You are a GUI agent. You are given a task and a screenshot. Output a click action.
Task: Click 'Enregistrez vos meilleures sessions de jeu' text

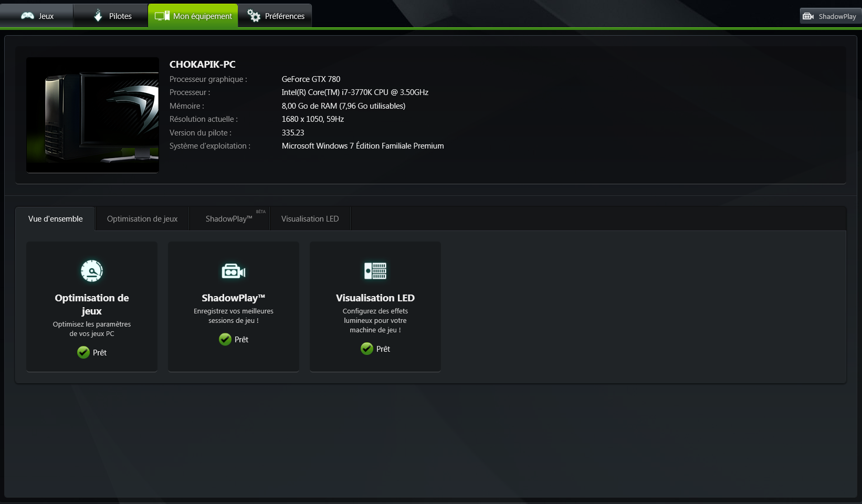pyautogui.click(x=234, y=316)
